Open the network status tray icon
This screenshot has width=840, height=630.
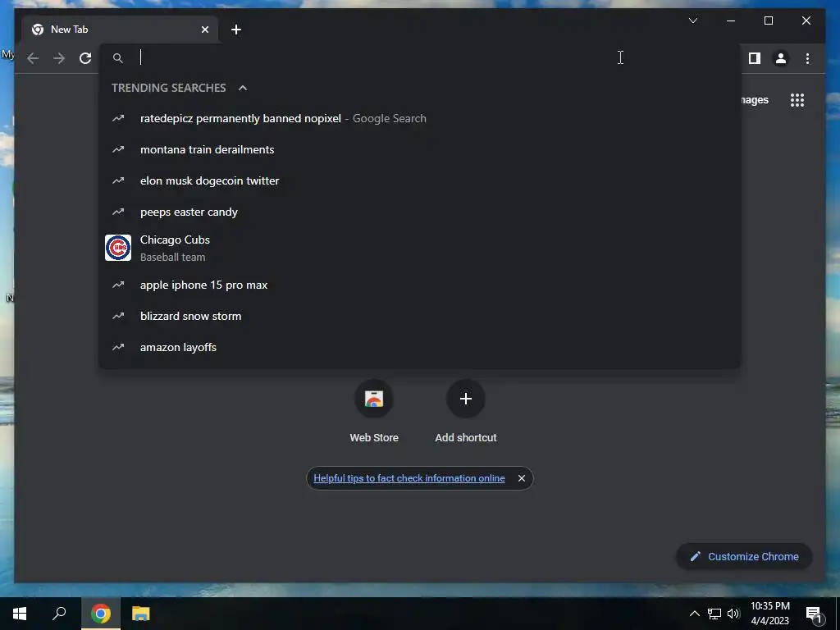[714, 614]
